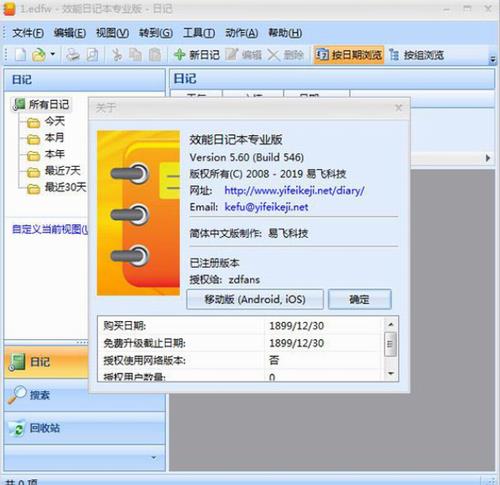Open the 动作(A) menu
Viewport: 500px width, 485px height.
point(241,33)
